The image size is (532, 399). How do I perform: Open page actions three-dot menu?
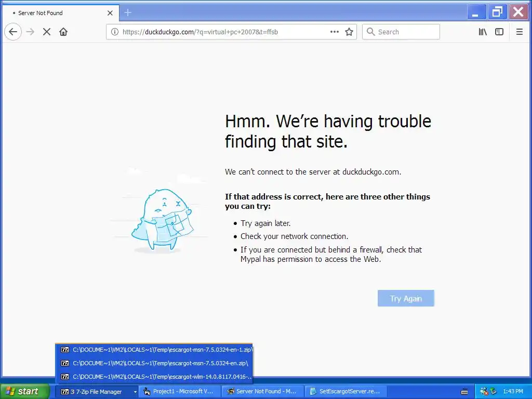[x=335, y=32]
